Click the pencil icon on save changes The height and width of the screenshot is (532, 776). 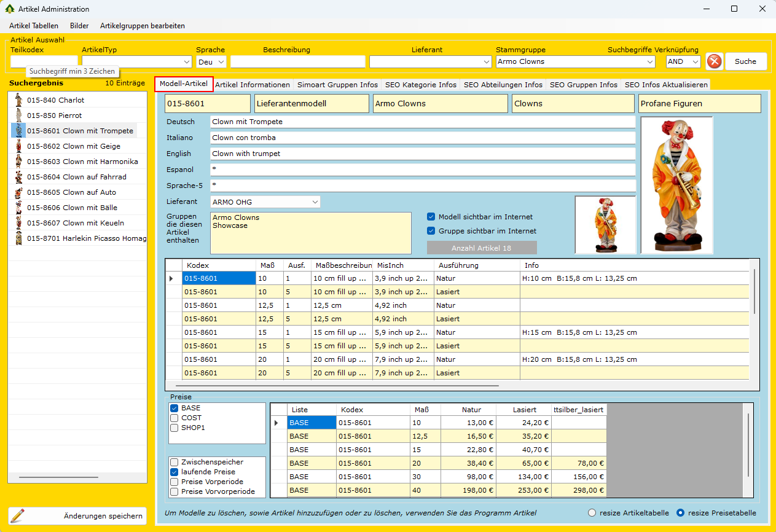[x=18, y=516]
